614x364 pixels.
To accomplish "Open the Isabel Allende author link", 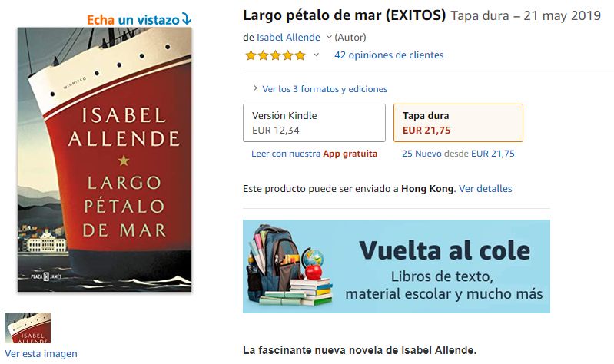I will tap(288, 37).
